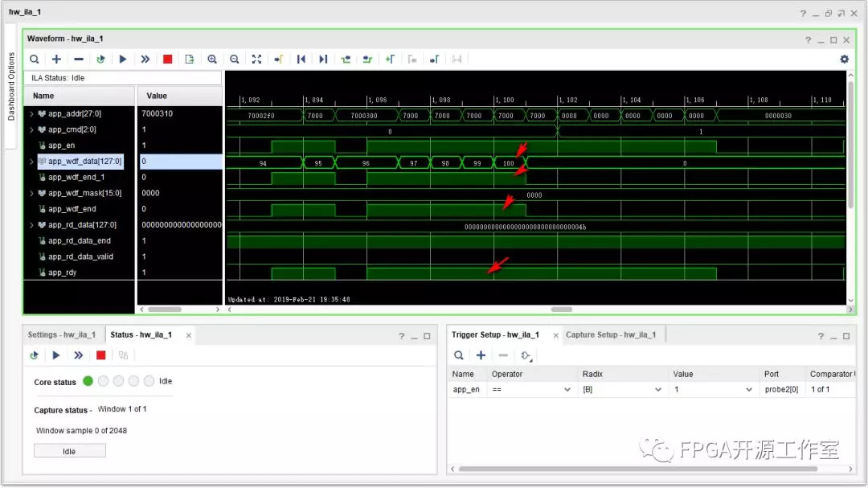Open the Dashboard Options side panel
The width and height of the screenshot is (868, 488).
click(x=11, y=87)
